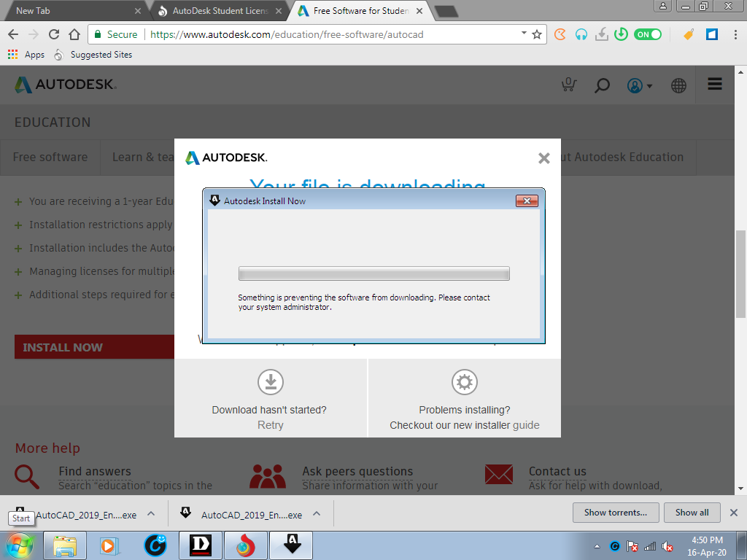Open the headphones extension in browser toolbar
Image resolution: width=747 pixels, height=560 pixels.
pos(581,34)
